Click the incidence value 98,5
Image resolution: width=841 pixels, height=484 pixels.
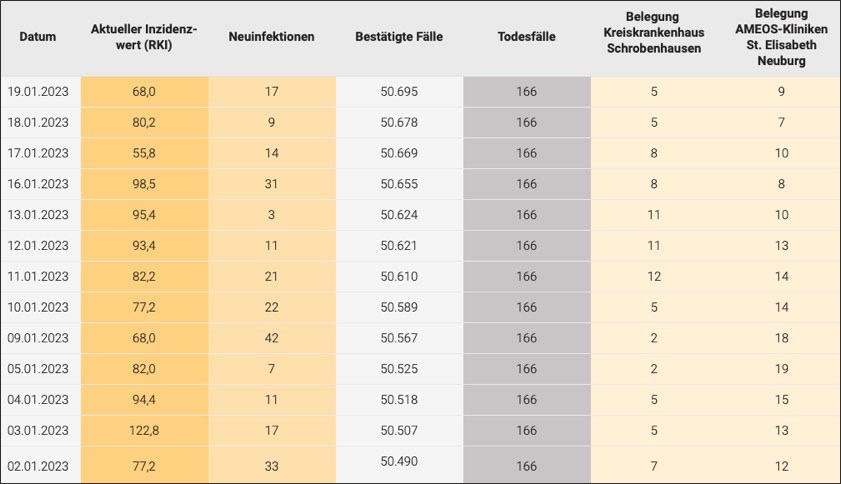143,185
